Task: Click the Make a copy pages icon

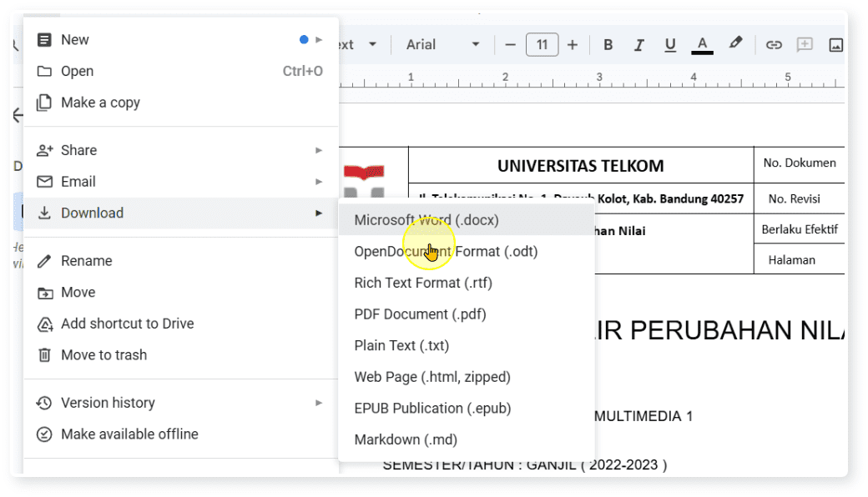Action: point(44,103)
